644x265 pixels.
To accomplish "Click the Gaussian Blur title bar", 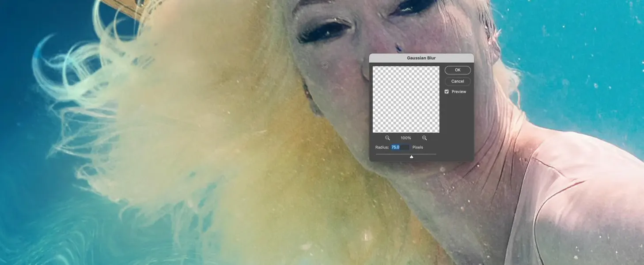I will click(x=421, y=58).
